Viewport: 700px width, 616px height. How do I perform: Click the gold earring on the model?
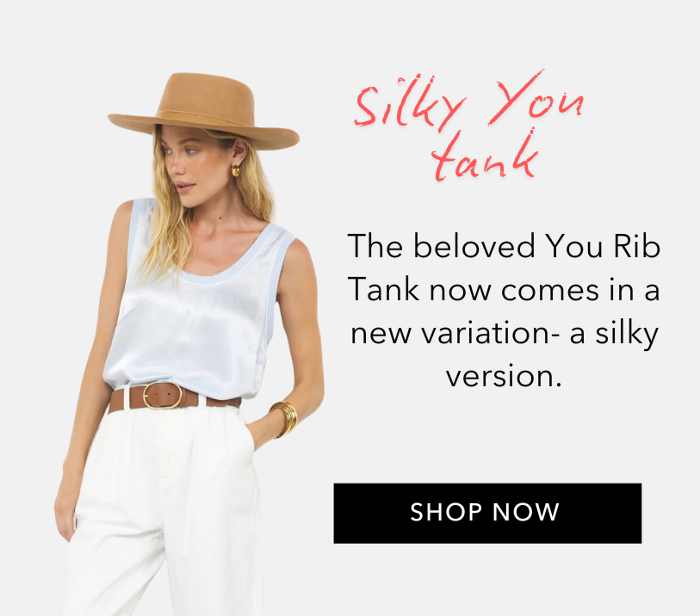[235, 170]
